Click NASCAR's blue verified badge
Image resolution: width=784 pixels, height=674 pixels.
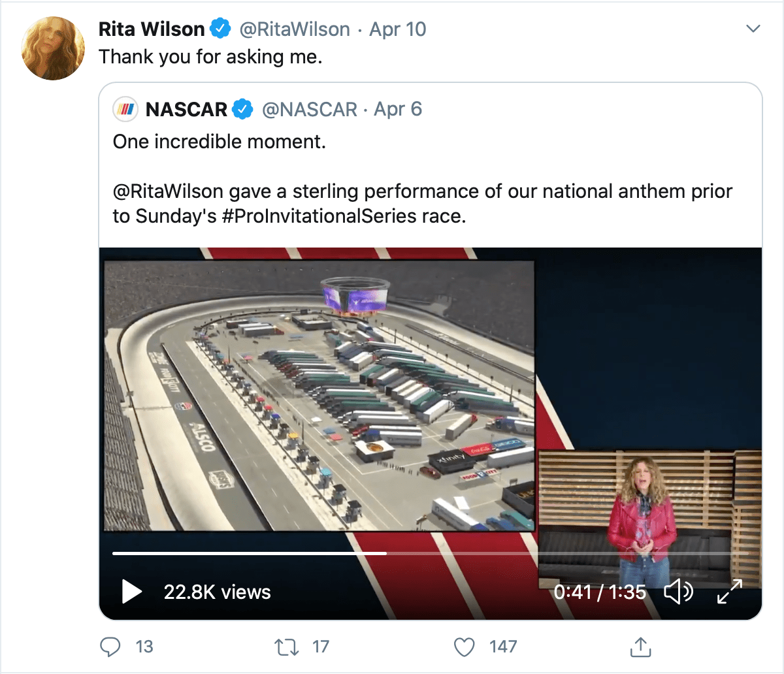click(243, 109)
